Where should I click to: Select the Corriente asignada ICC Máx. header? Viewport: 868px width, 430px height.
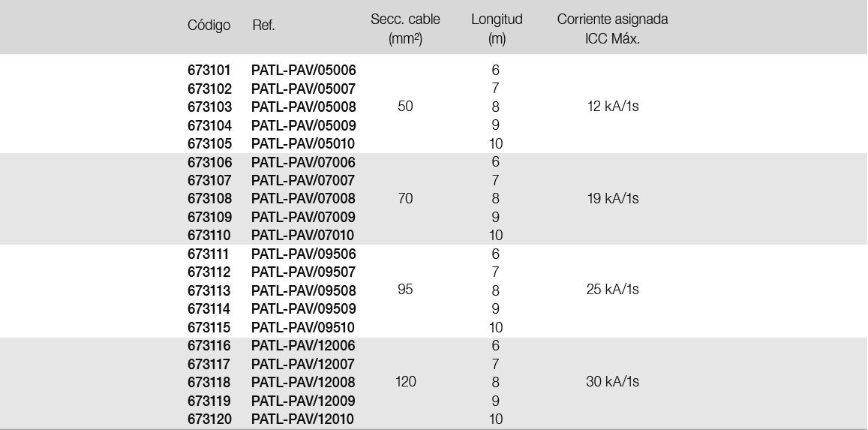[612, 29]
